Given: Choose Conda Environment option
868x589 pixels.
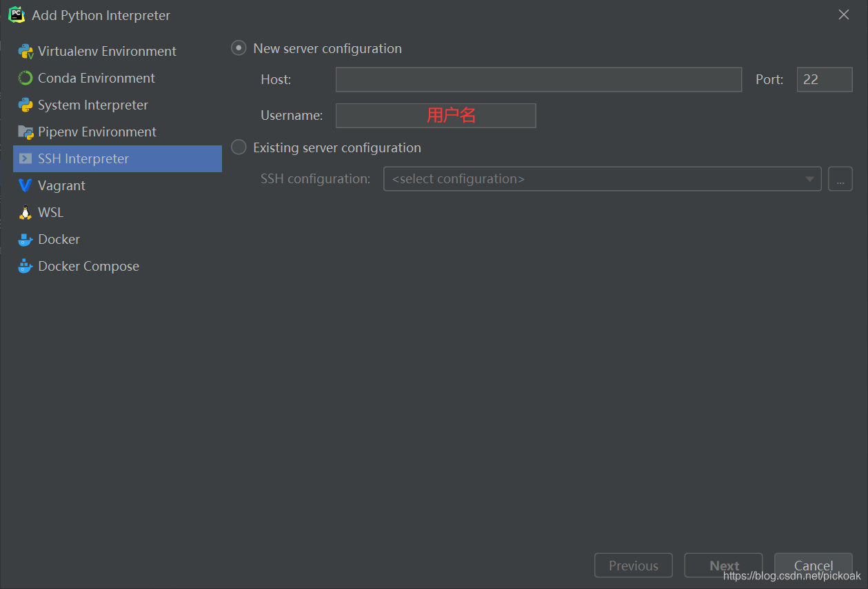Looking at the screenshot, I should coord(117,79).
